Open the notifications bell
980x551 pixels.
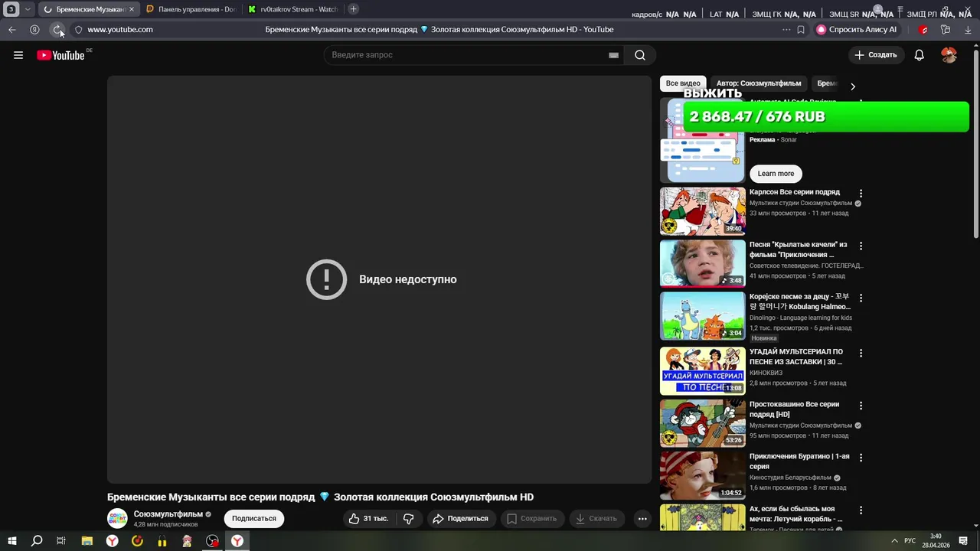pyautogui.click(x=920, y=55)
